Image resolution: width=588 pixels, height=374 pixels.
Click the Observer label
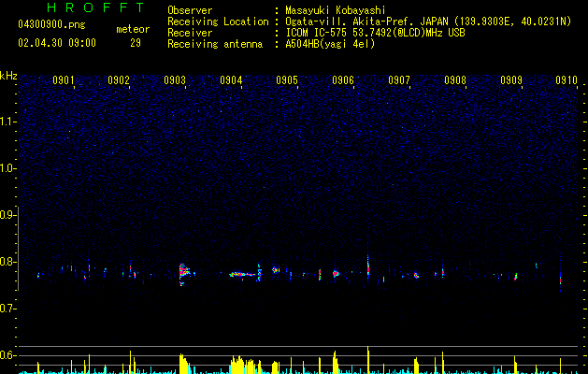click(190, 10)
